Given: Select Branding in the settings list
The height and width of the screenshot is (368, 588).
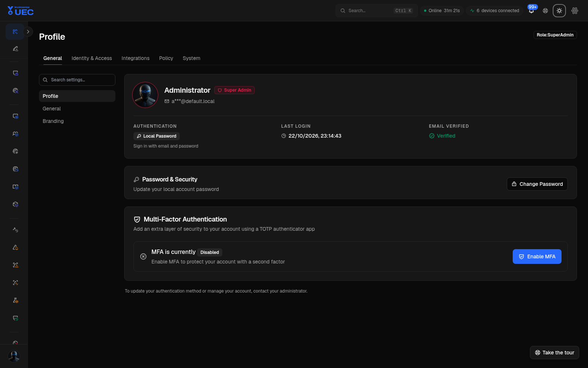Looking at the screenshot, I should click(x=77, y=121).
